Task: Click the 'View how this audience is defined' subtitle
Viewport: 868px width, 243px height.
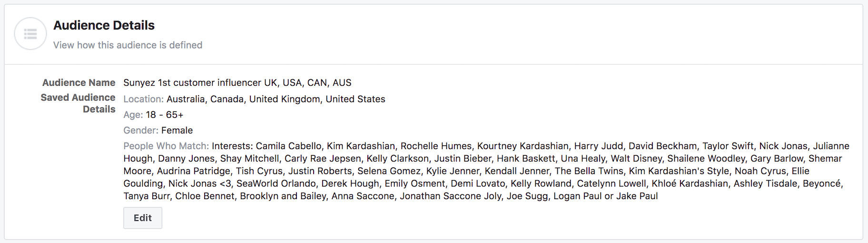Action: [128, 45]
